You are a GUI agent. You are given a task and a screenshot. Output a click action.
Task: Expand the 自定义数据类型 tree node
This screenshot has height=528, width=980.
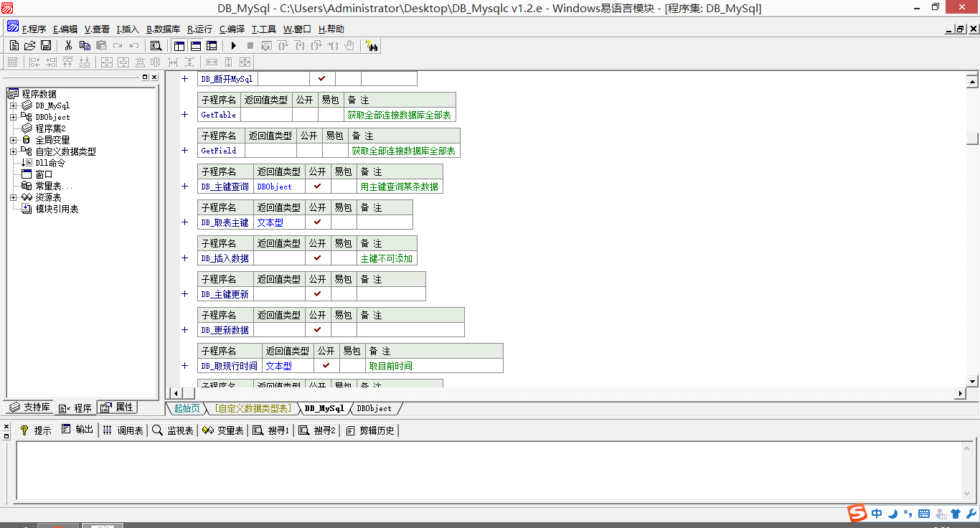[x=13, y=151]
